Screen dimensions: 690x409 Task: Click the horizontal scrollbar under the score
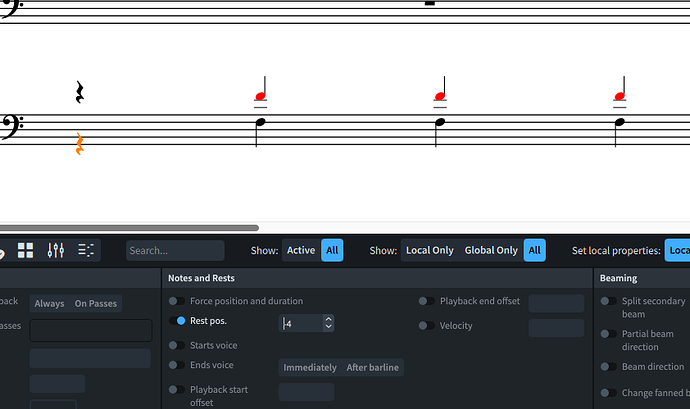coord(129,228)
